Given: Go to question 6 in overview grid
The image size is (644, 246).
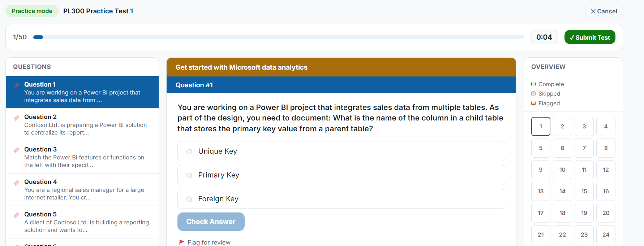Looking at the screenshot, I should 562,148.
